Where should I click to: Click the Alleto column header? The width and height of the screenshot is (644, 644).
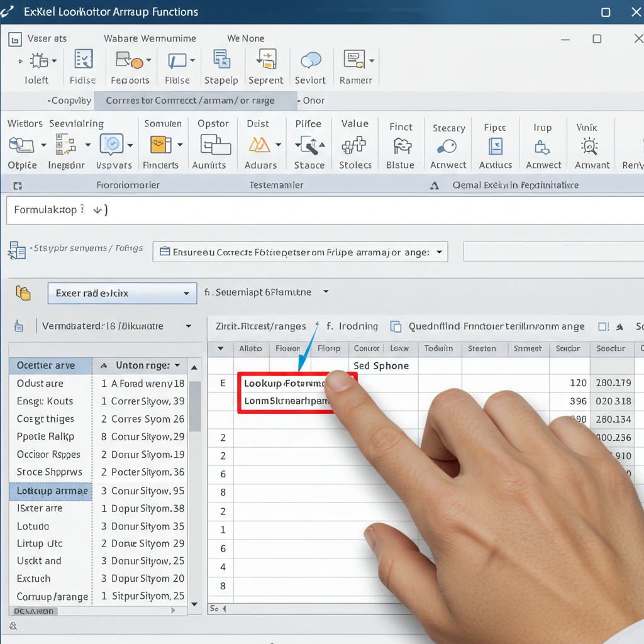pyautogui.click(x=250, y=348)
